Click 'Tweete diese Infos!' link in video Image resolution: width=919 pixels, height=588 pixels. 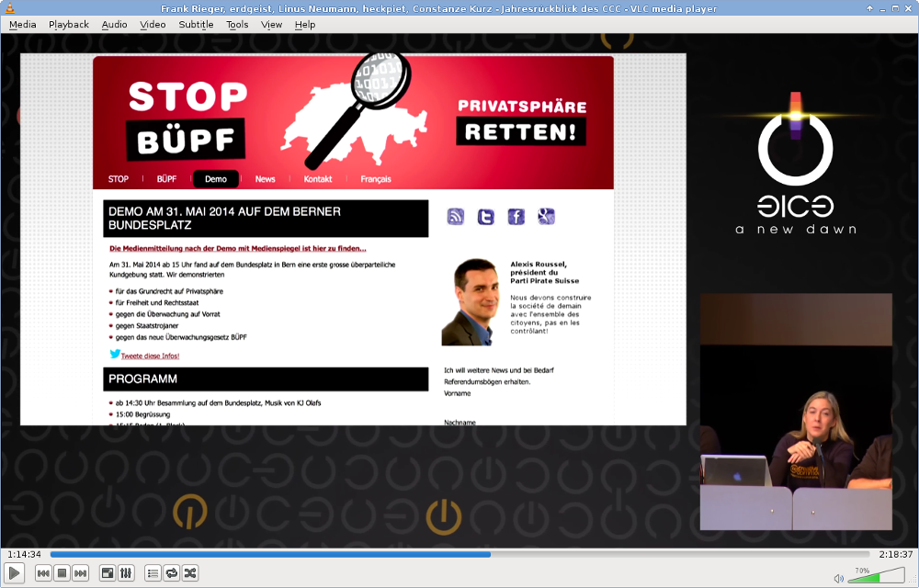[x=150, y=356]
